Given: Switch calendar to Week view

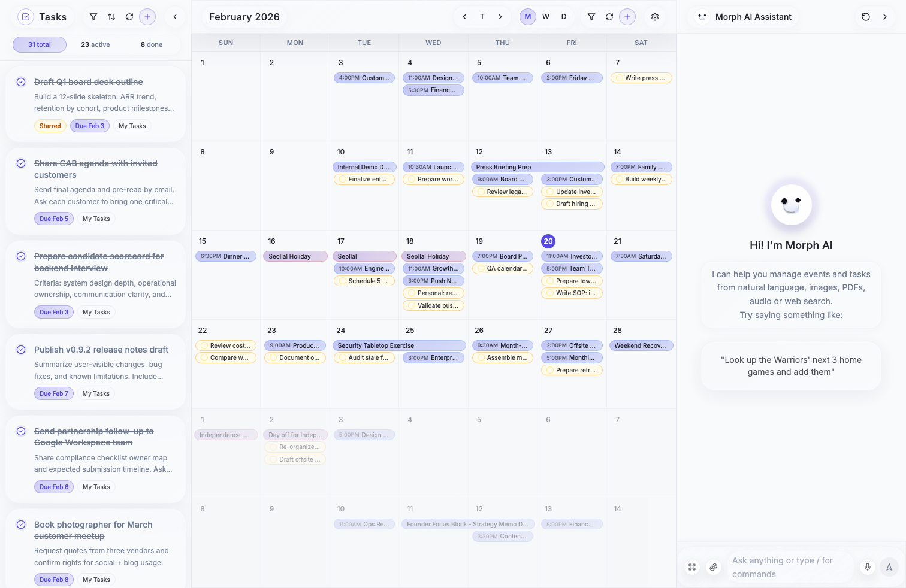Looking at the screenshot, I should coord(545,17).
